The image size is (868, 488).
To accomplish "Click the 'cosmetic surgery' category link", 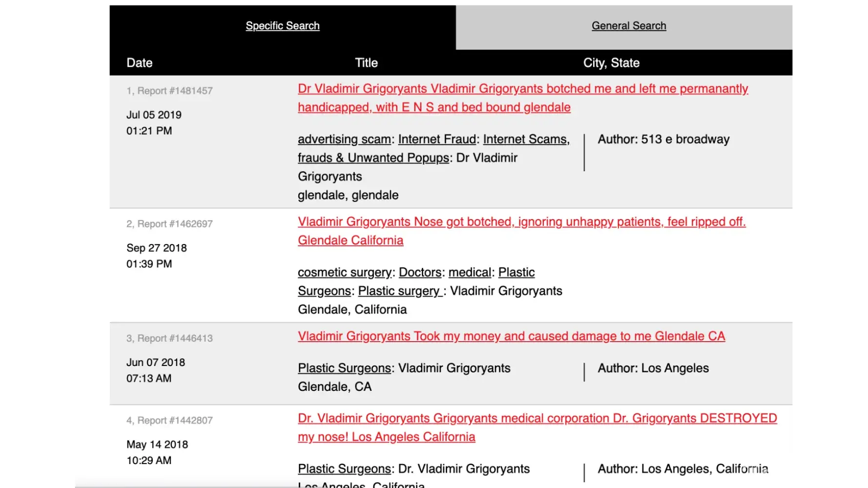I will click(x=345, y=272).
